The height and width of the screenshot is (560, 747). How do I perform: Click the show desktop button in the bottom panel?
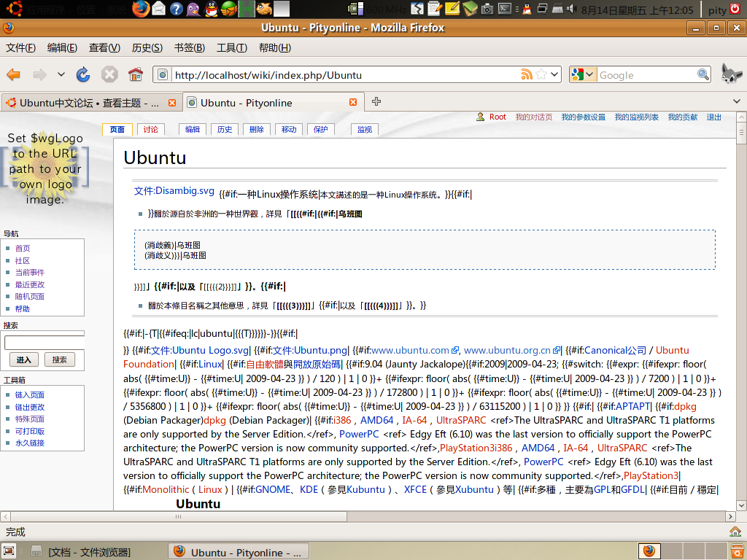9,551
